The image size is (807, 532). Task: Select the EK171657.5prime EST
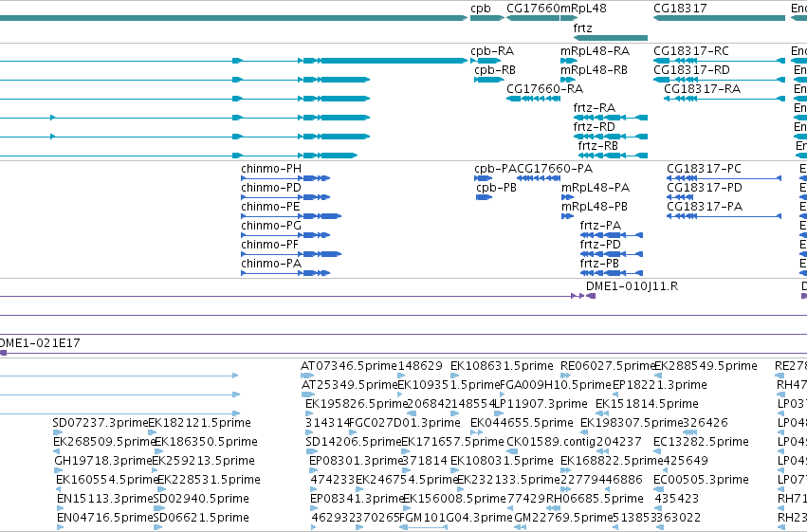coord(406,451)
